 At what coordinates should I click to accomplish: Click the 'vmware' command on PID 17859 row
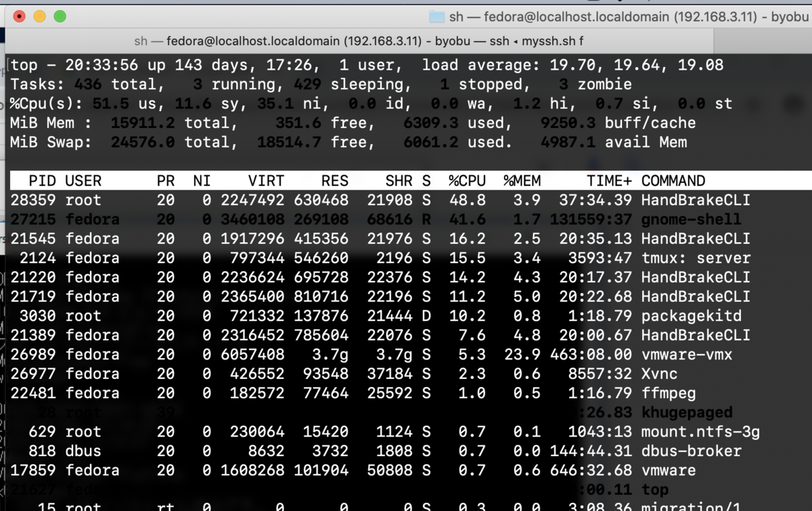669,470
